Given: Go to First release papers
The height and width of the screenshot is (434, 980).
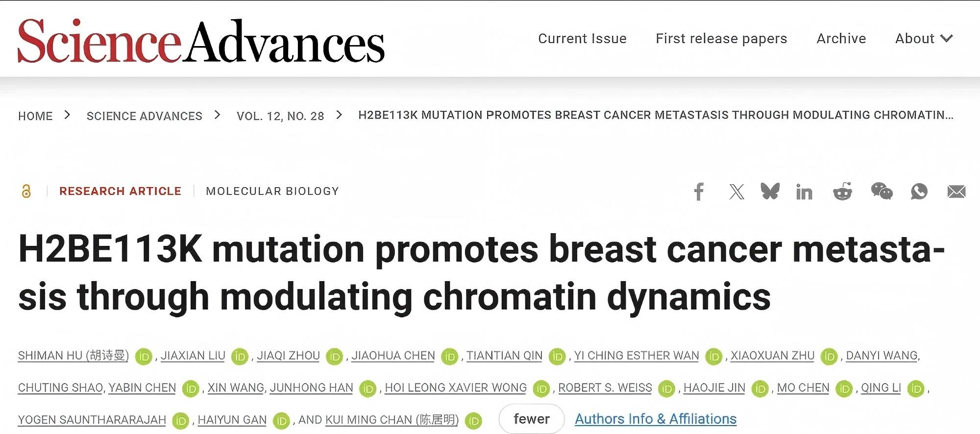Looking at the screenshot, I should click(721, 38).
